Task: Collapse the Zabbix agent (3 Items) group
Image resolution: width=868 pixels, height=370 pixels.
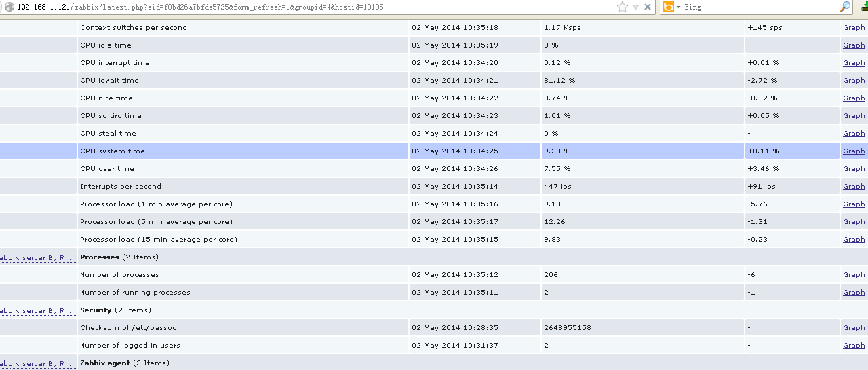Action: 125,363
